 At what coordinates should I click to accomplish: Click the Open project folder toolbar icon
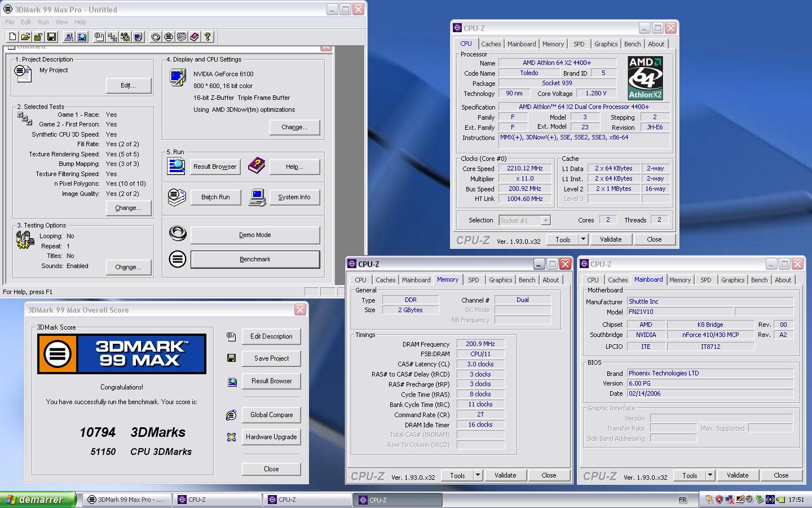[26, 37]
